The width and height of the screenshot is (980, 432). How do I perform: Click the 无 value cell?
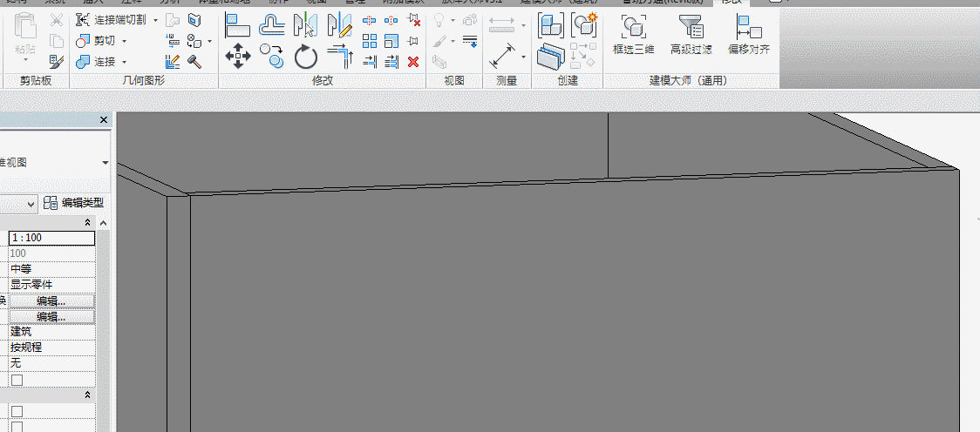tap(51, 362)
